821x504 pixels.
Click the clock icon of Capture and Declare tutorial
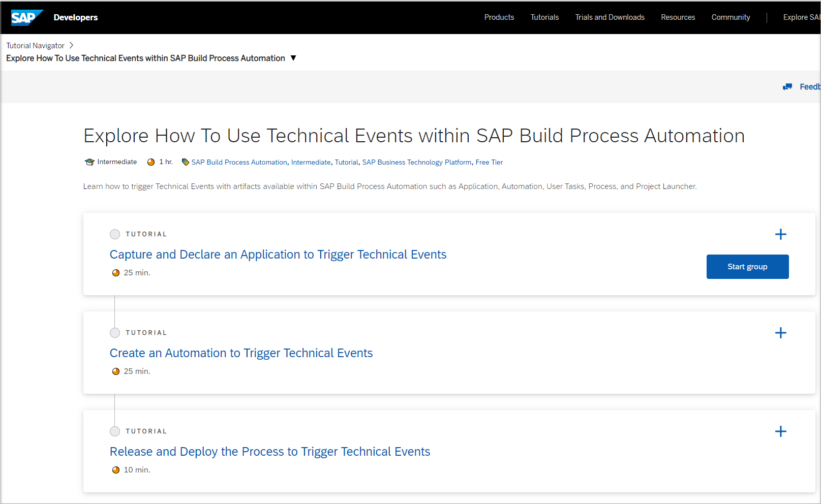tap(116, 273)
